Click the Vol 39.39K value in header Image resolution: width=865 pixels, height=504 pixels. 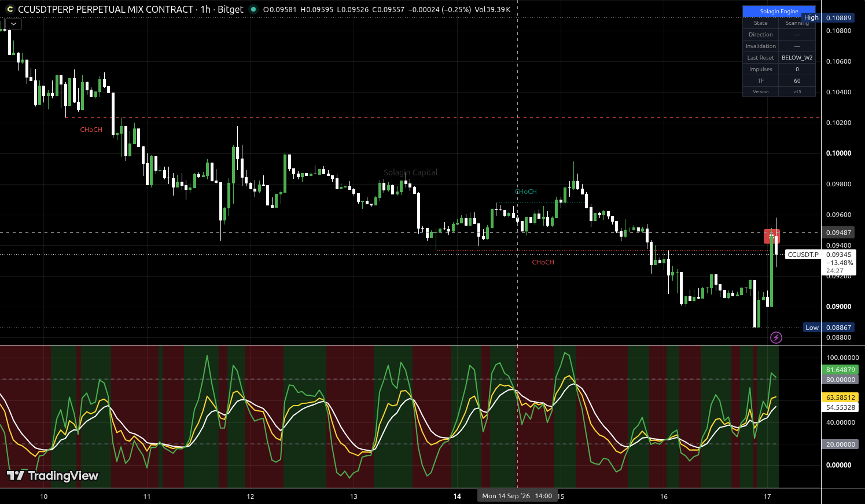click(x=492, y=9)
